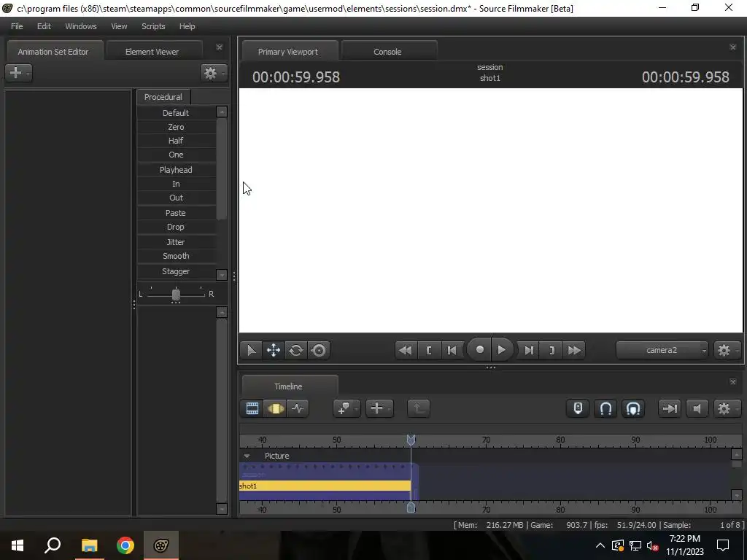Mute audio with the timeline speaker icon
The image size is (747, 560).
(697, 408)
